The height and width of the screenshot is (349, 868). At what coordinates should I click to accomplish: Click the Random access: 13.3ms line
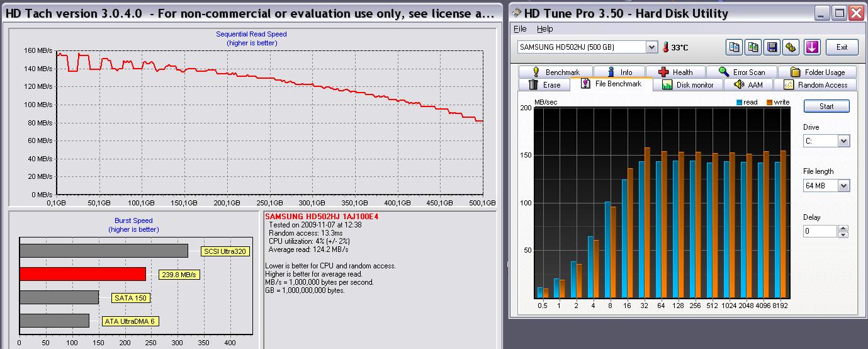pos(306,233)
